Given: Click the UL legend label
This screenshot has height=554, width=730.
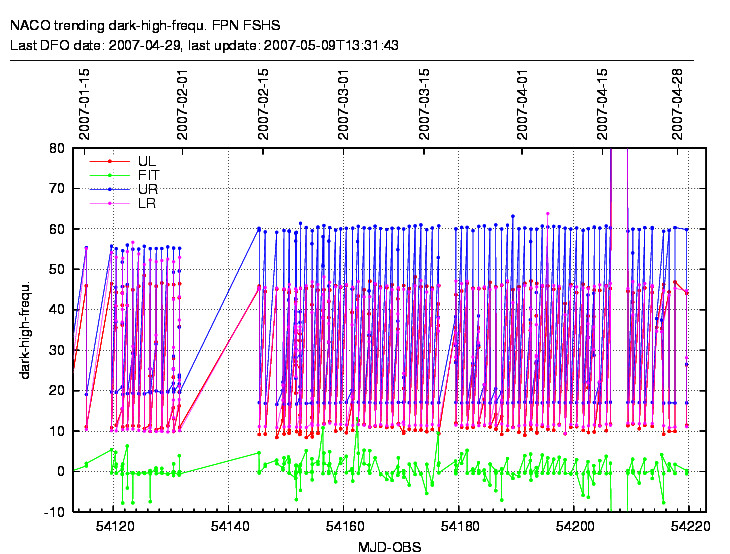Looking at the screenshot, I should coord(147,160).
